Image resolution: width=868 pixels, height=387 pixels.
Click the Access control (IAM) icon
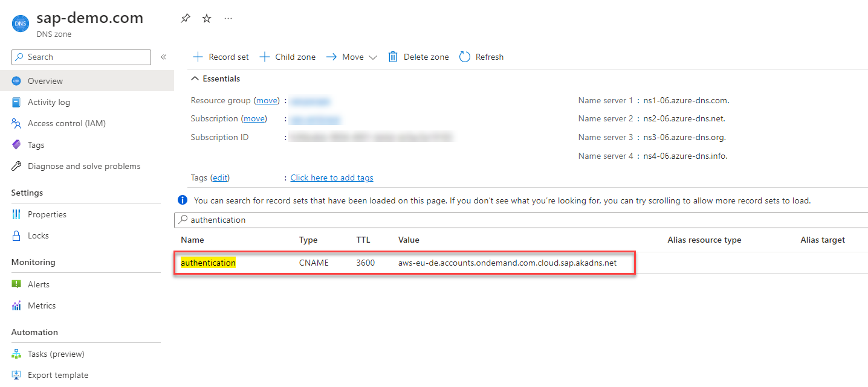point(16,123)
